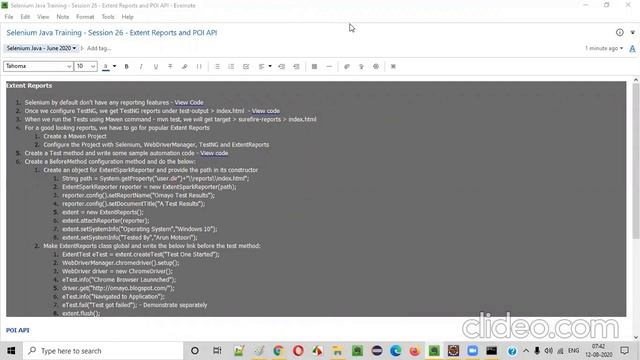Click the blue A icon below the note info

click(632, 49)
